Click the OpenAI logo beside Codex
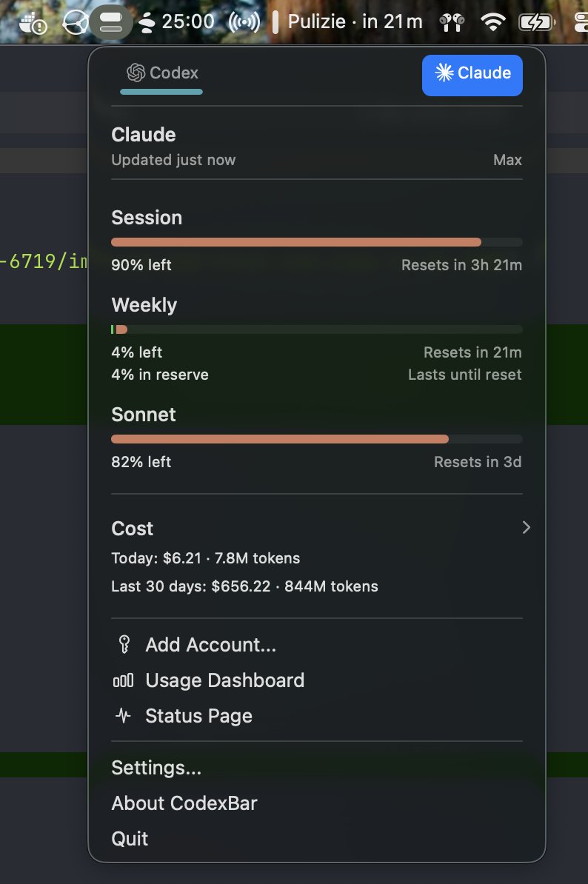Screen dimensions: 588x884 click(x=136, y=73)
